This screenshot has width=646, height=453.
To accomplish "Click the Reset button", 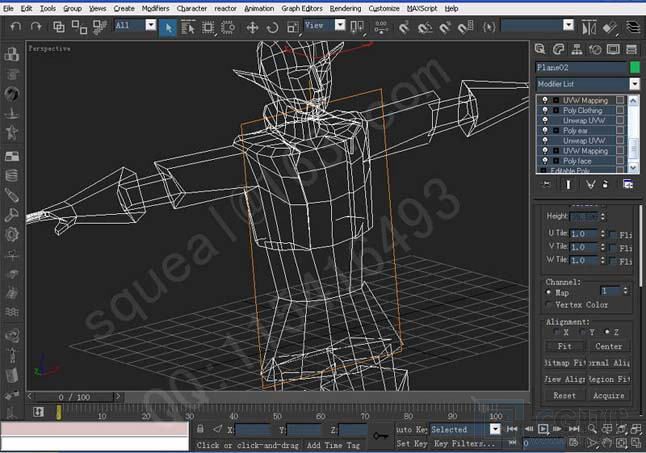I will point(564,395).
